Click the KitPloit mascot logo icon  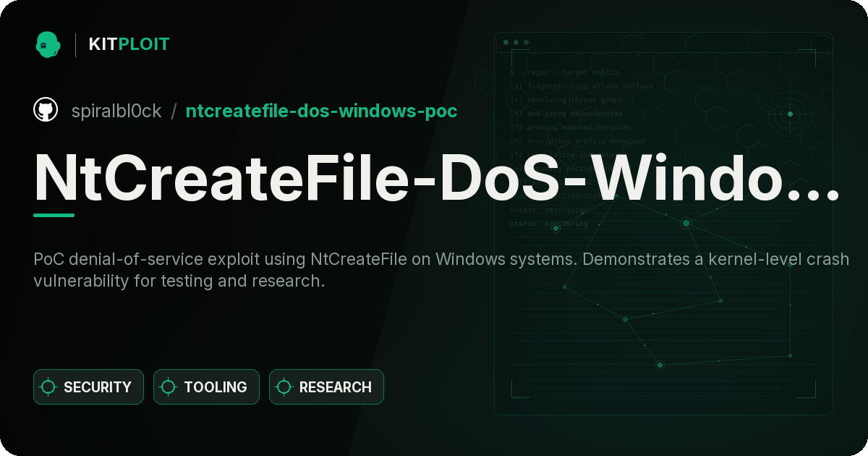click(47, 44)
